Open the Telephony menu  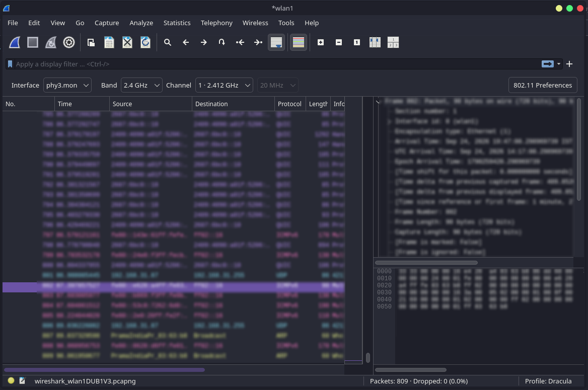click(x=217, y=23)
